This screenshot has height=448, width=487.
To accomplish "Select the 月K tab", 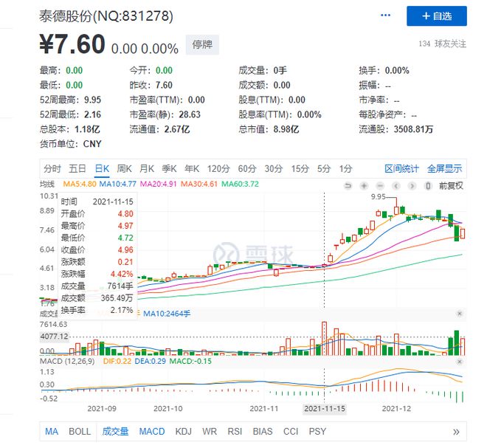I will (x=147, y=169).
